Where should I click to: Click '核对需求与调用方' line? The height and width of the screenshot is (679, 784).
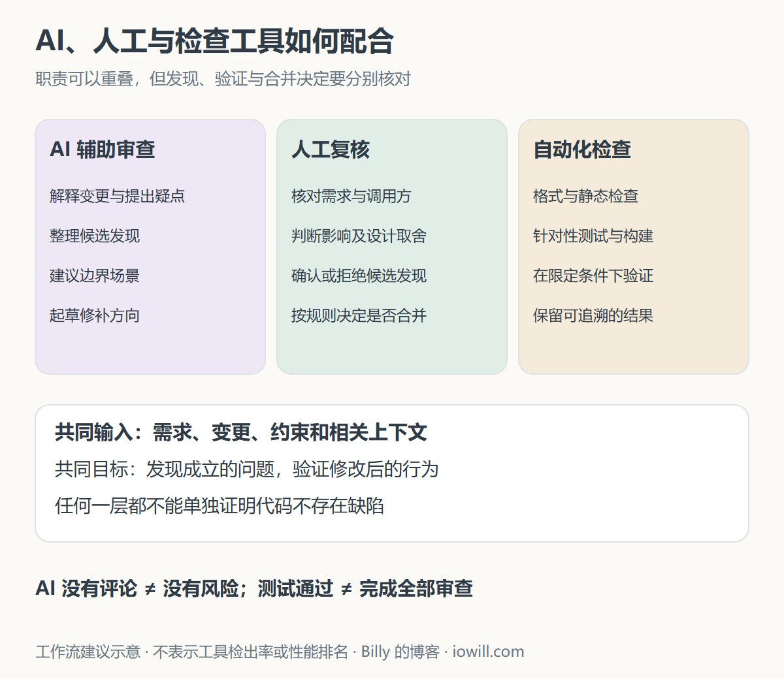351,196
